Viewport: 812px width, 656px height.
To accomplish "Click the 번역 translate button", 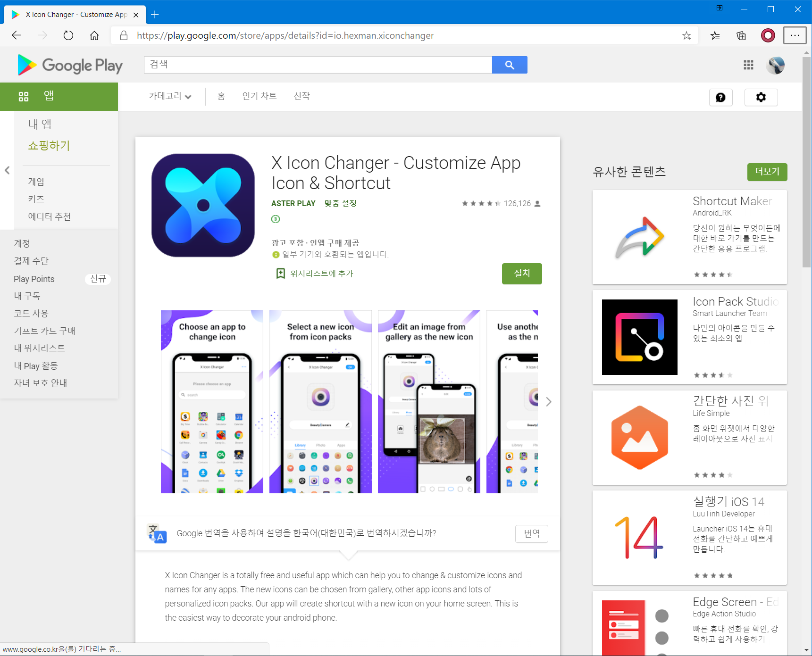I will coord(532,534).
